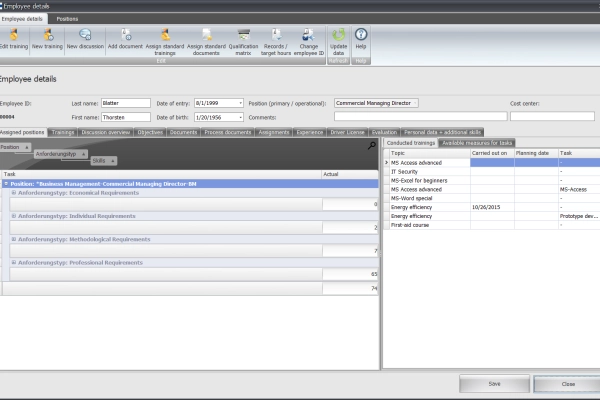The width and height of the screenshot is (600, 400).
Task: Click the Edit training icon
Action: (14, 36)
